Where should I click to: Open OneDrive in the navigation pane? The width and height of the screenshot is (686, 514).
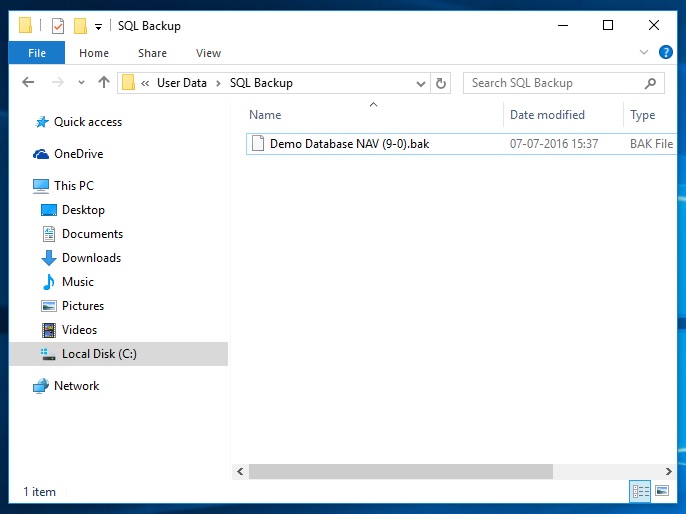tap(78, 154)
